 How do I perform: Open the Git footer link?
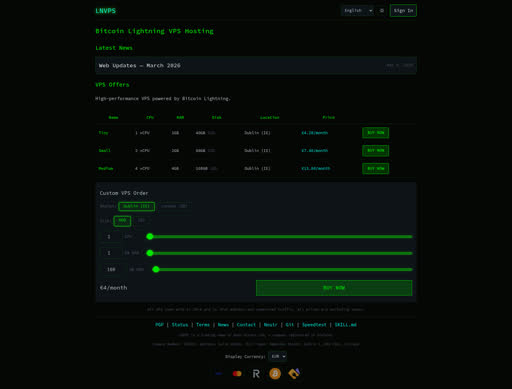289,325
